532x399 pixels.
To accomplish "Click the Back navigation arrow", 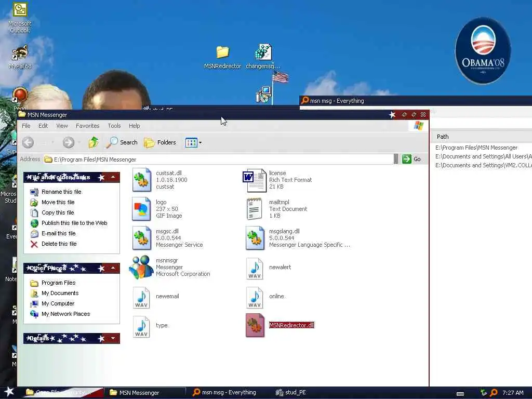I will (x=28, y=142).
